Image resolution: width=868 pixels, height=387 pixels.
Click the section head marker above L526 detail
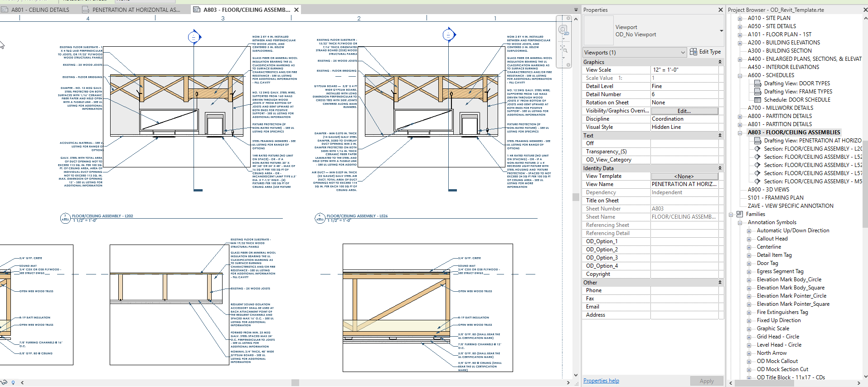pyautogui.click(x=449, y=34)
